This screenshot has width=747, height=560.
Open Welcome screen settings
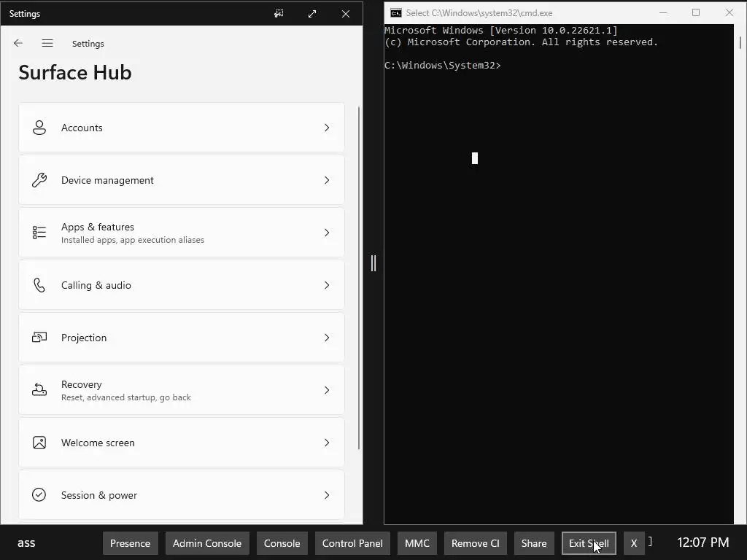(x=182, y=443)
